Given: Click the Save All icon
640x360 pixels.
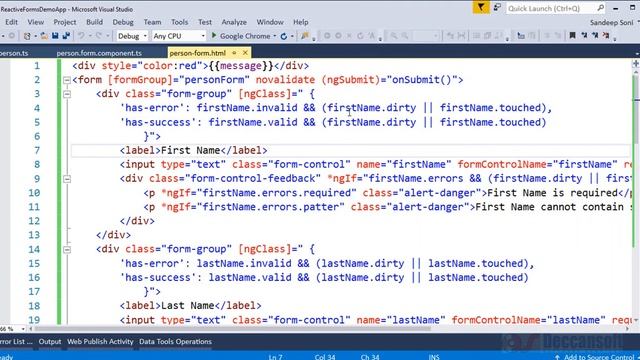Looking at the screenshot, I should (x=66, y=36).
